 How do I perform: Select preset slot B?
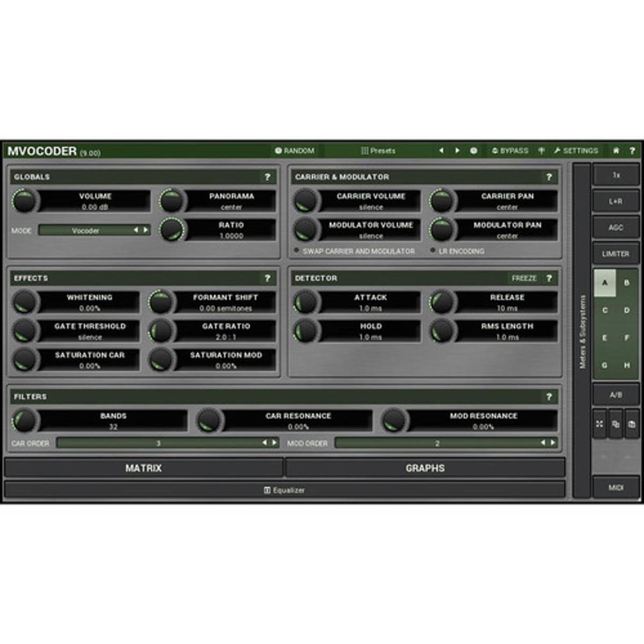tap(627, 283)
